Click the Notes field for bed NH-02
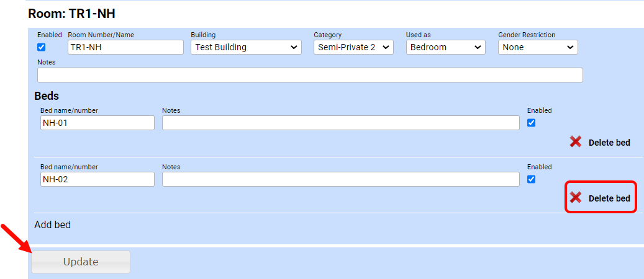This screenshot has width=644, height=279. tap(340, 179)
